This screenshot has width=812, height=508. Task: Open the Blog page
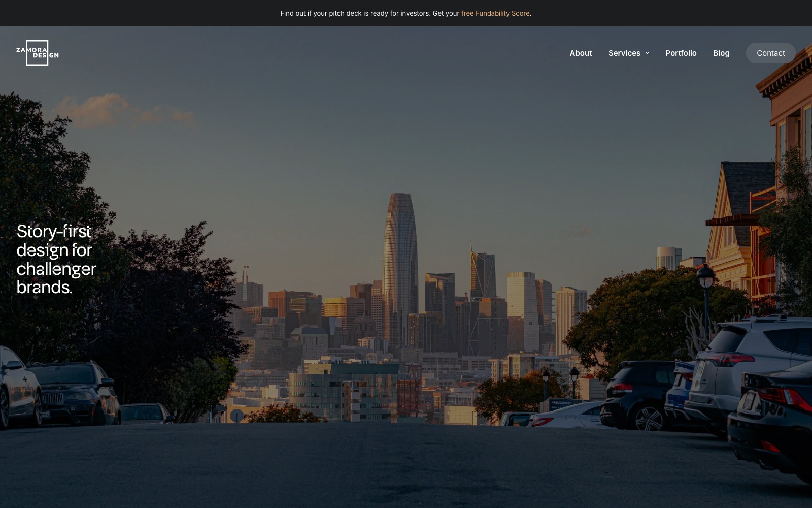coord(721,53)
